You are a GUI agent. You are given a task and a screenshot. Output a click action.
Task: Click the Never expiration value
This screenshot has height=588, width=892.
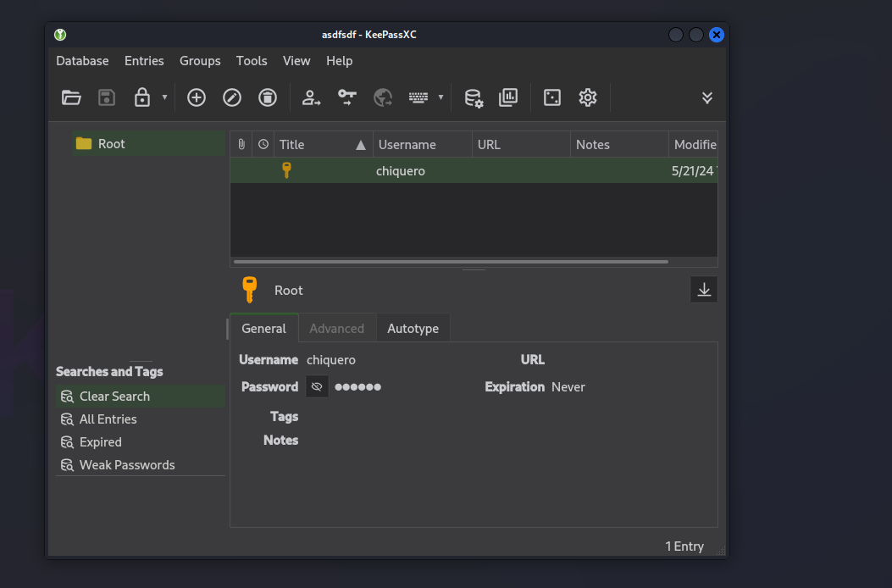point(568,387)
